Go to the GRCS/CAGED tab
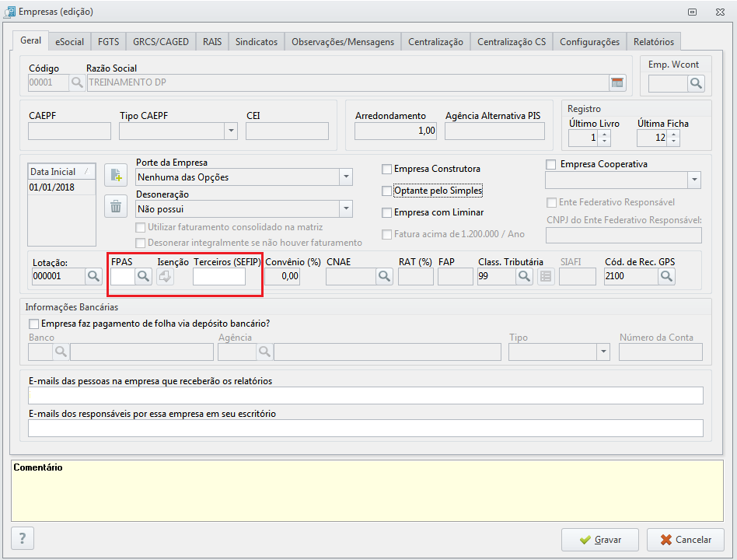737x560 pixels. [161, 42]
